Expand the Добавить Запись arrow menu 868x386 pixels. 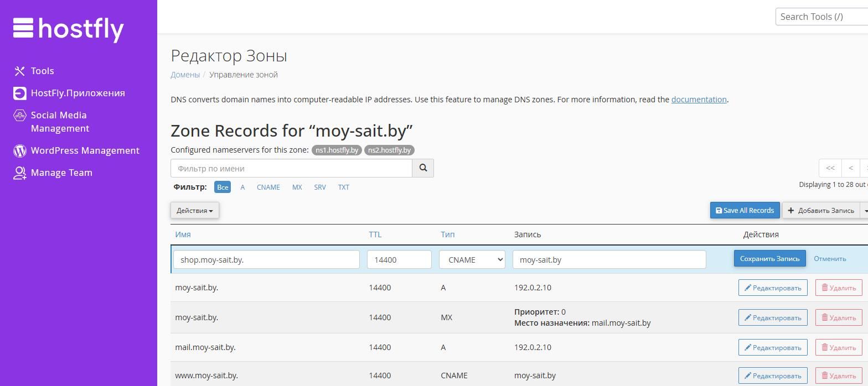point(865,211)
